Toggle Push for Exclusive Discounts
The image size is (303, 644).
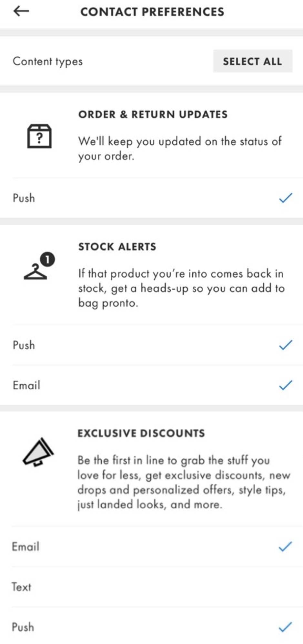point(285,627)
